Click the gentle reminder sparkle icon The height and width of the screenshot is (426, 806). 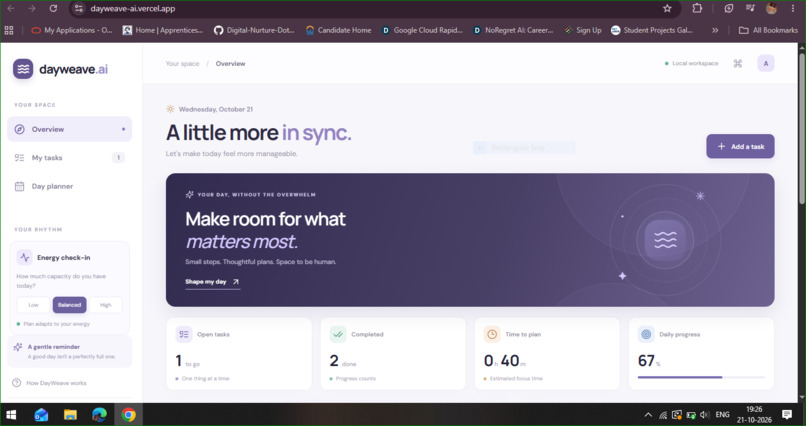click(x=18, y=347)
